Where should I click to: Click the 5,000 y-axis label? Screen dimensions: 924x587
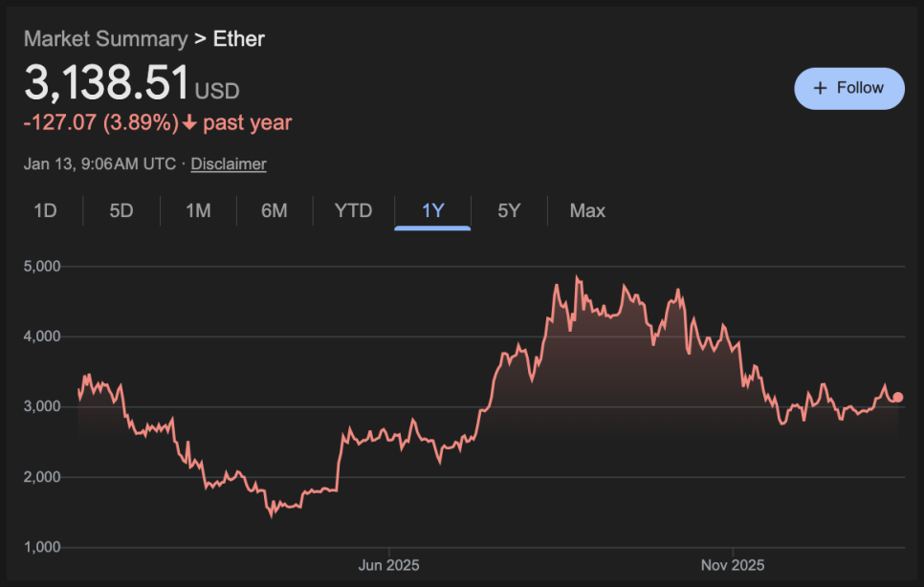coord(42,266)
